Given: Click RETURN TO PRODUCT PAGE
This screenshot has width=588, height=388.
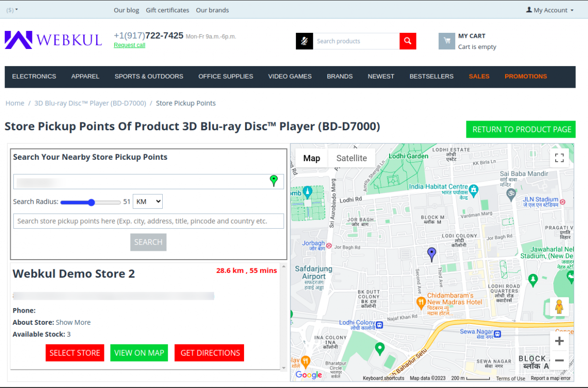Looking at the screenshot, I should [520, 129].
